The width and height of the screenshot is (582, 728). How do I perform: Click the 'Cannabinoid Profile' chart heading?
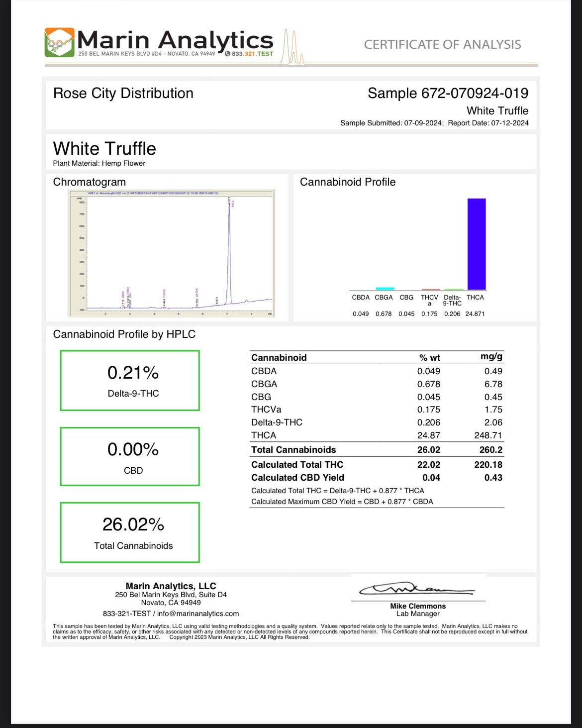[x=348, y=182]
